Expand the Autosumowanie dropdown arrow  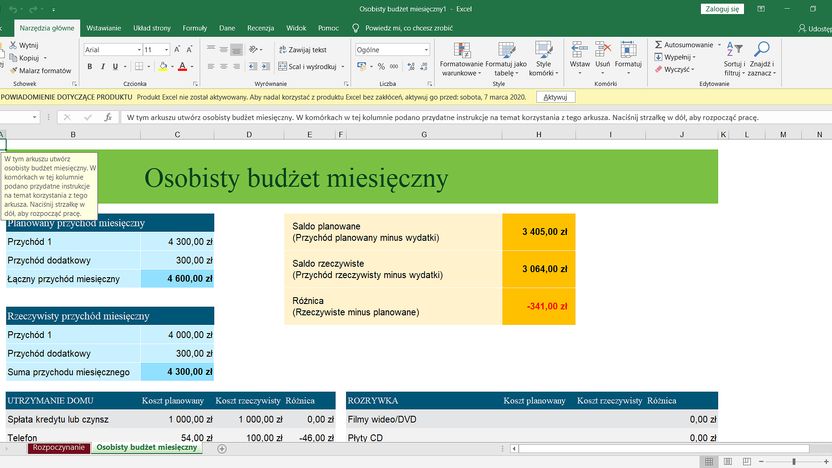point(720,45)
